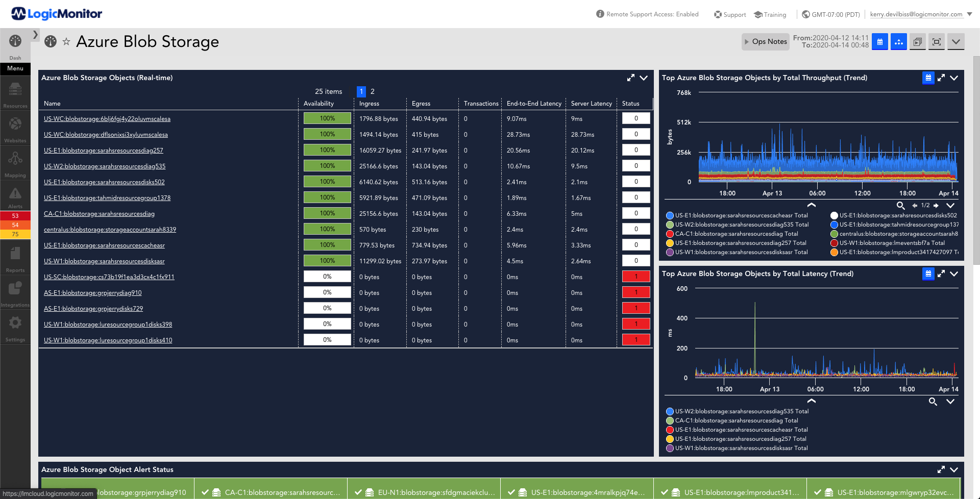Viewport: 980px width, 499px height.
Task: Select the Dash menu item
Action: [x=15, y=47]
